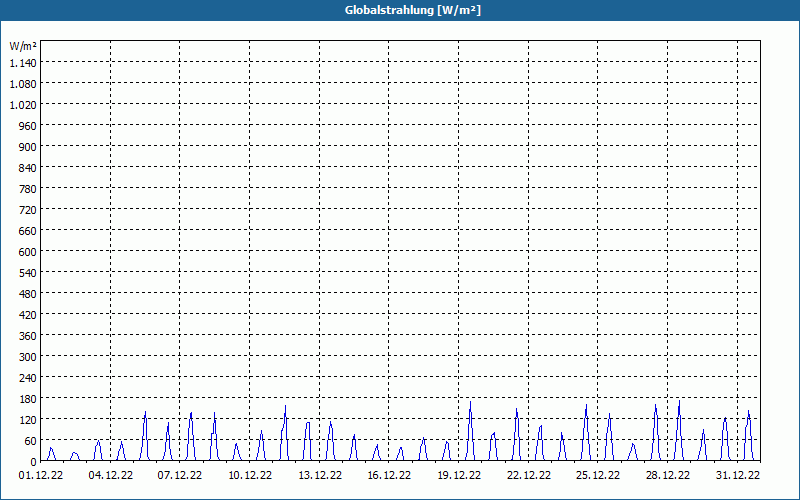Click the first radiation peak after 01.12.22
The height and width of the screenshot is (500, 800).
pos(51,454)
